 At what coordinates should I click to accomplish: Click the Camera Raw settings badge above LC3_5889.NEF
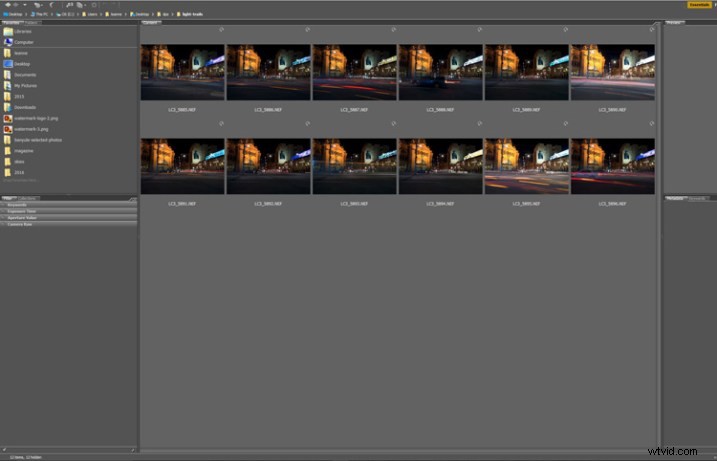(x=565, y=29)
